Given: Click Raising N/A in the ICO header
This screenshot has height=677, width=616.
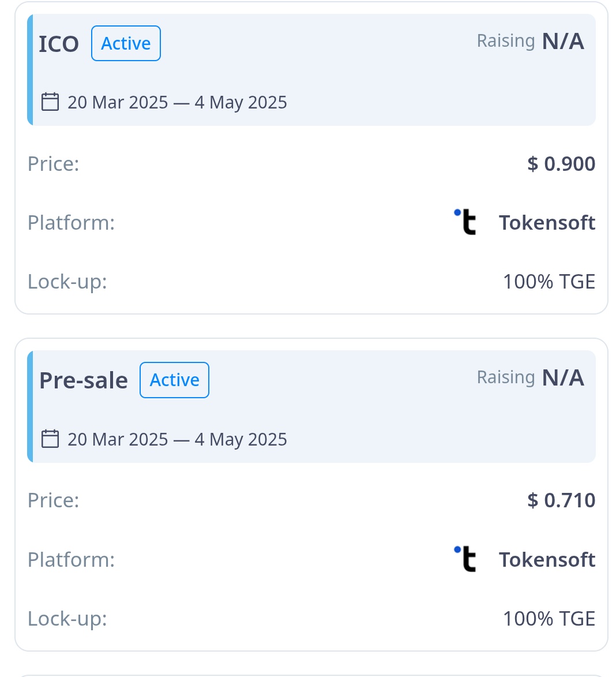Looking at the screenshot, I should coord(530,42).
